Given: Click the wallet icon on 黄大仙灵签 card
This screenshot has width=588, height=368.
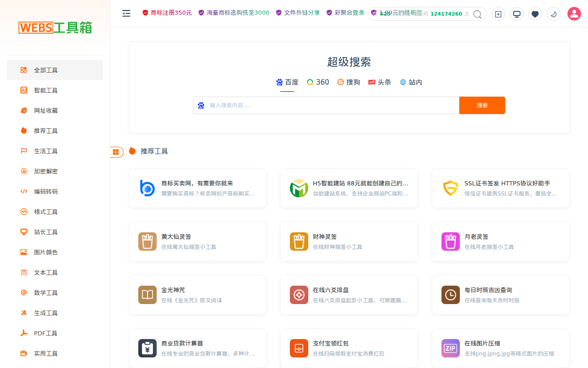Looking at the screenshot, I should coord(147,241).
